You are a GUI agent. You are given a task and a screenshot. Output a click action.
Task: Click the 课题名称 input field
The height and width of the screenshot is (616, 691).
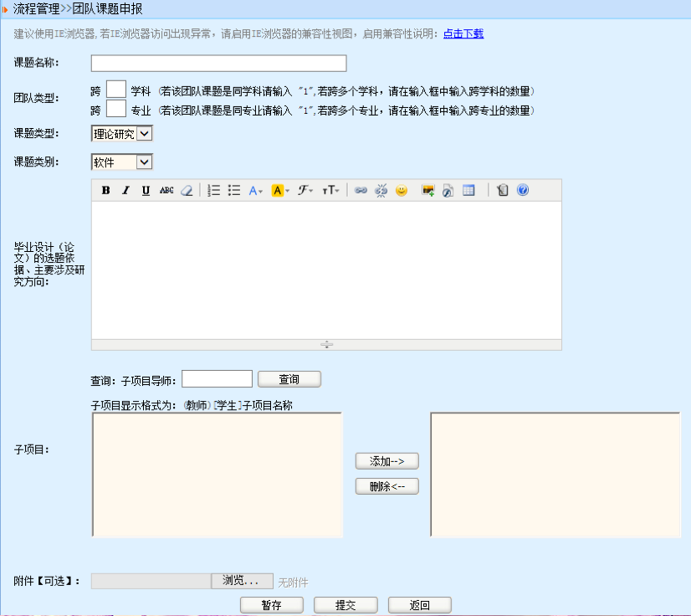click(218, 64)
